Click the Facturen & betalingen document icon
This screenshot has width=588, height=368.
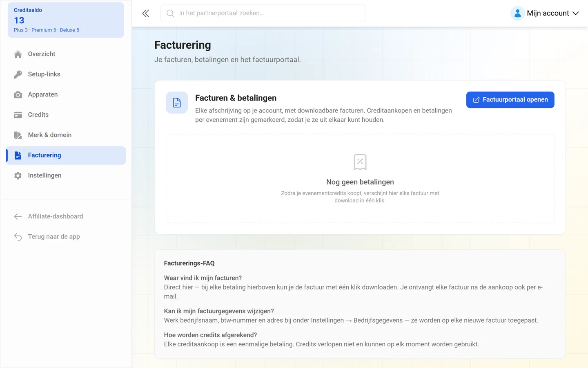click(177, 103)
